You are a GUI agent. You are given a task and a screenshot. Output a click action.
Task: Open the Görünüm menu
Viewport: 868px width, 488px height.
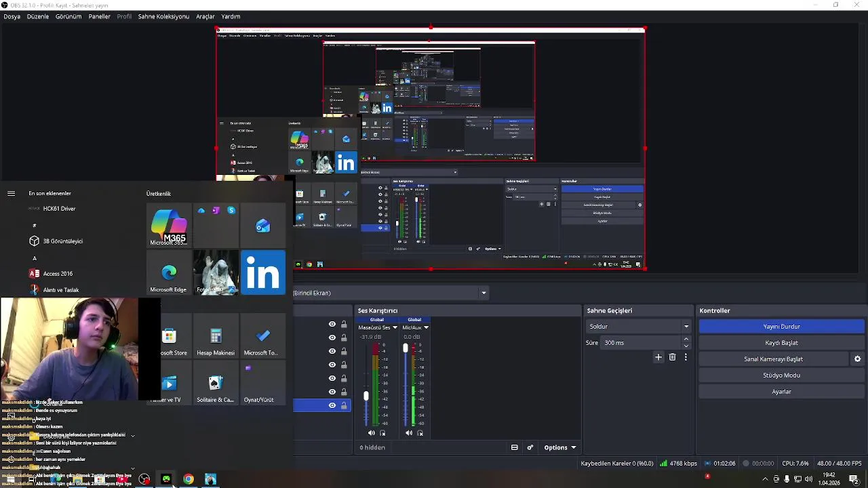click(68, 16)
